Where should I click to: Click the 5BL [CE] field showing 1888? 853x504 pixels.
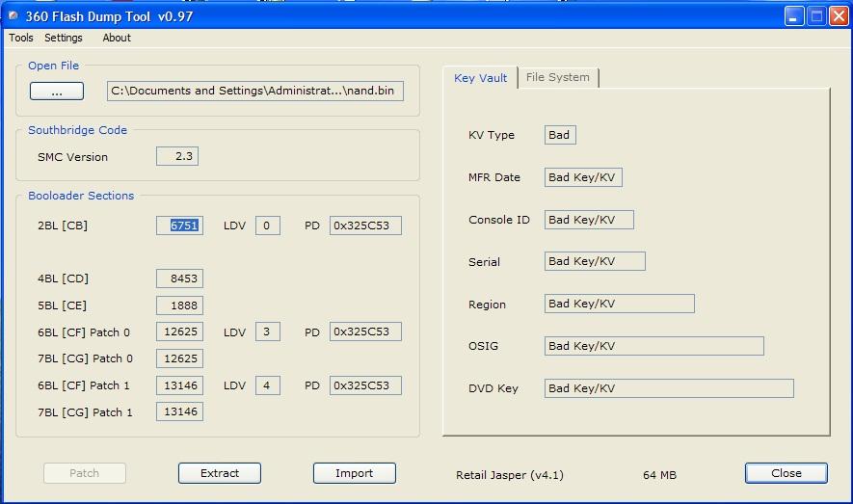coord(179,305)
